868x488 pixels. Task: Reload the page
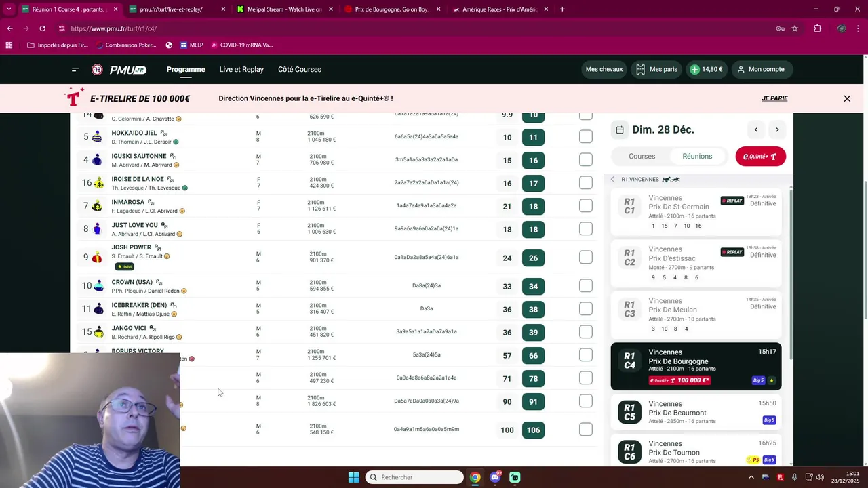click(42, 28)
